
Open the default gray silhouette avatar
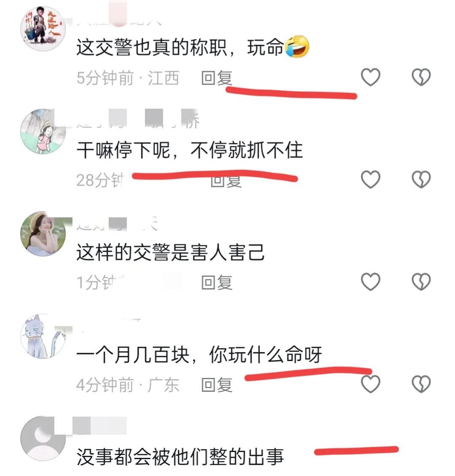pyautogui.click(x=43, y=439)
